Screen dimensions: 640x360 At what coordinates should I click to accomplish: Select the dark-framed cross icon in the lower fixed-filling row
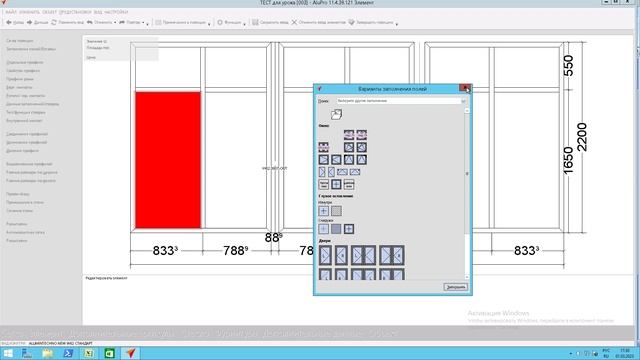click(x=349, y=229)
